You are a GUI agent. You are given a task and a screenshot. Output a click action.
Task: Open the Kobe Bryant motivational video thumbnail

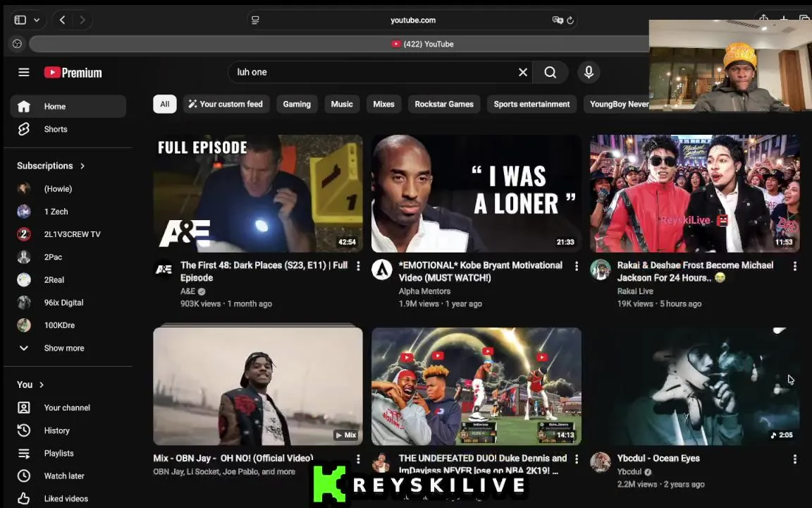pos(476,194)
